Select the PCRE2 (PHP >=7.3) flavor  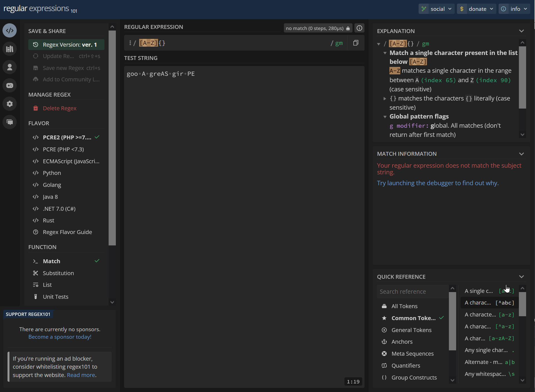click(x=66, y=137)
